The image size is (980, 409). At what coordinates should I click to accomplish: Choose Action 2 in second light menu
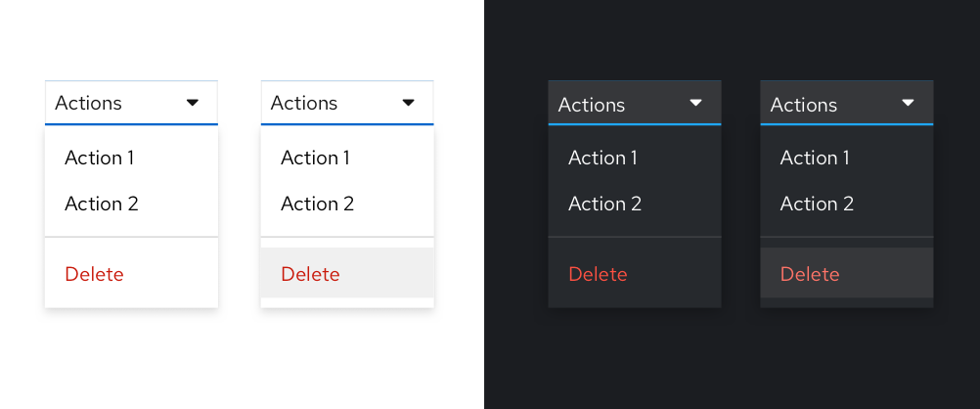(317, 204)
